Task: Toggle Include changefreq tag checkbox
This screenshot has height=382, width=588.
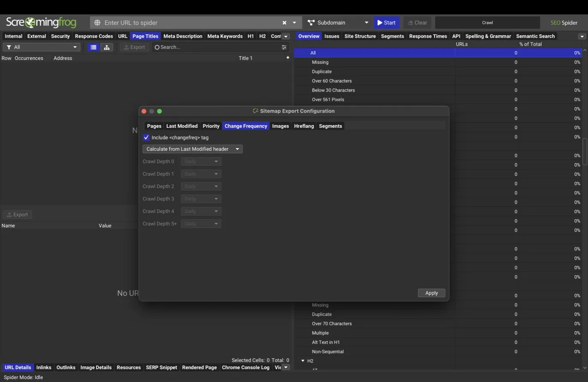Action: click(x=146, y=138)
